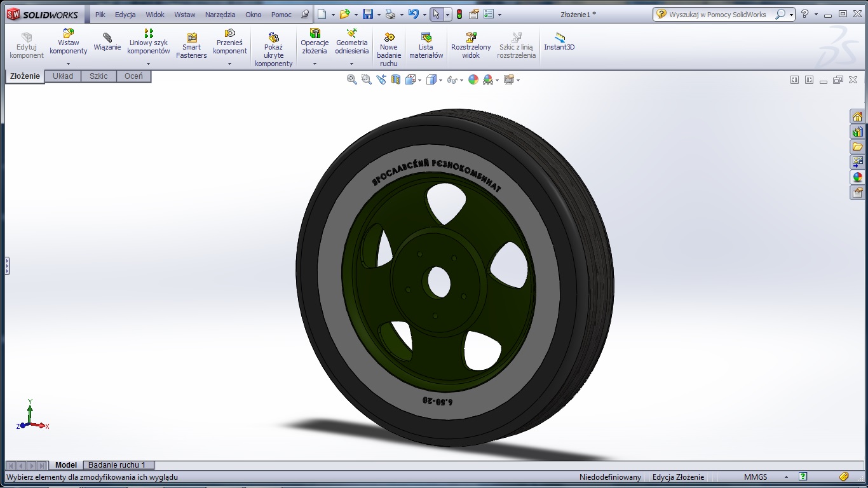
Task: Open dropdown next to Hide/Show items
Action: 461,80
